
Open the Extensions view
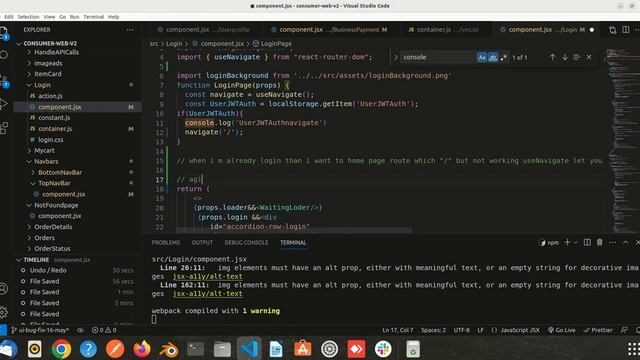pyautogui.click(x=4, y=128)
